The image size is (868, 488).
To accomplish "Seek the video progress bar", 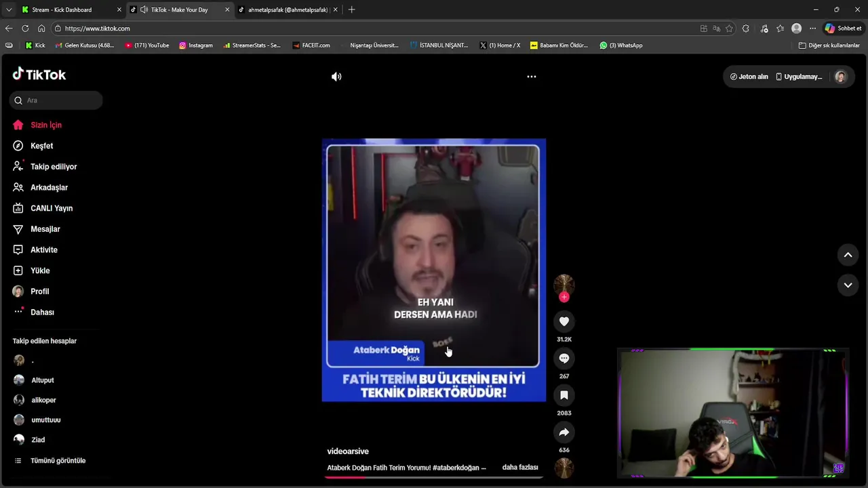I will click(x=434, y=477).
